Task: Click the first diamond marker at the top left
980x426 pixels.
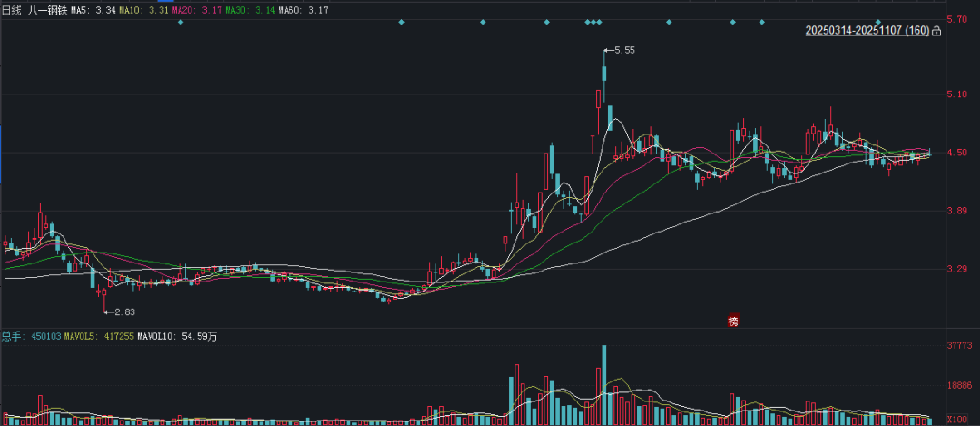Action: (180, 22)
